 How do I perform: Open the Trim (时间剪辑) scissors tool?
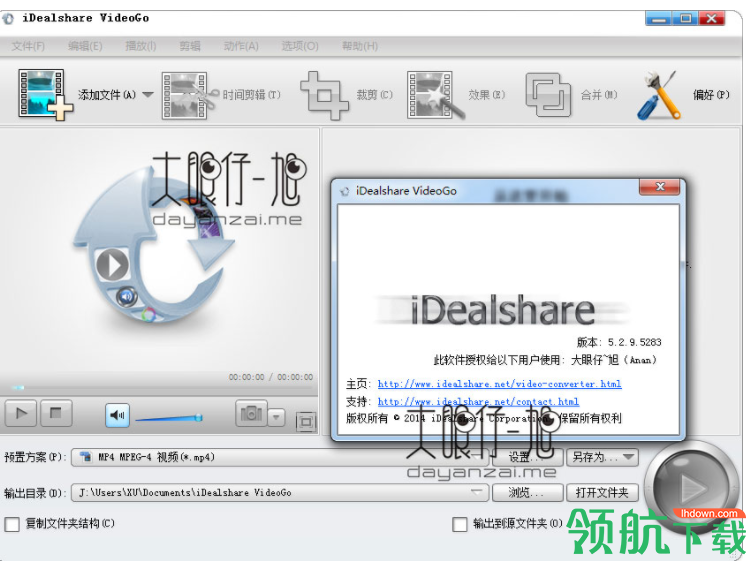[188, 95]
